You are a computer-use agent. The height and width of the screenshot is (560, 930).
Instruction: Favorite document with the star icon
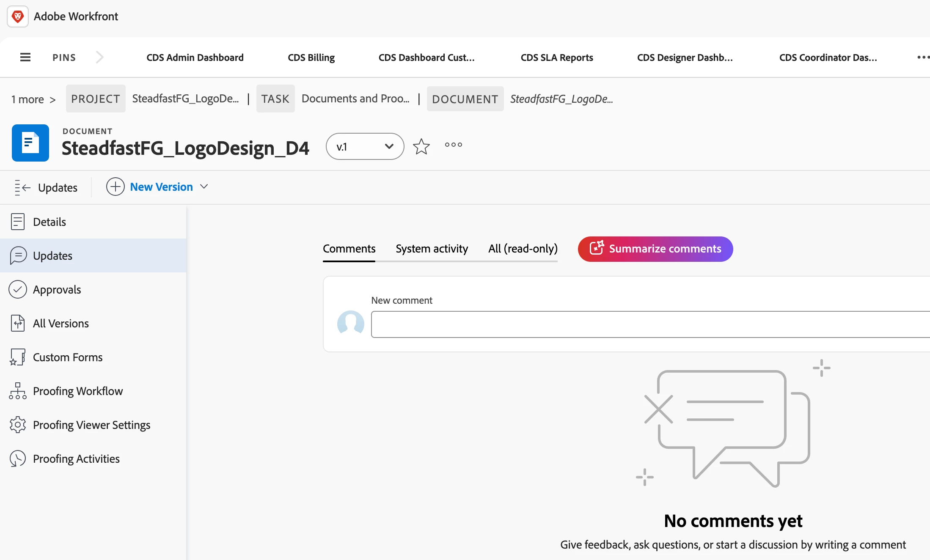click(x=421, y=146)
